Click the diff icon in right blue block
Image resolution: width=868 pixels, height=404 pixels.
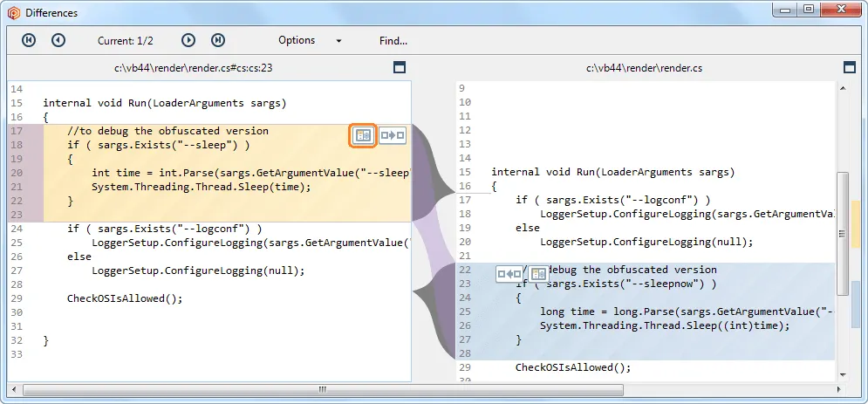pos(538,274)
